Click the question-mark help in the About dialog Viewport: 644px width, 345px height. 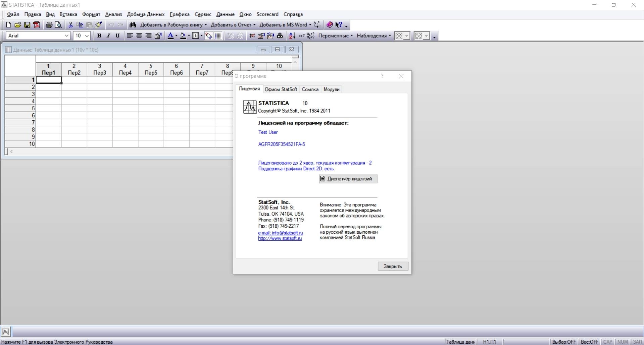pos(382,76)
